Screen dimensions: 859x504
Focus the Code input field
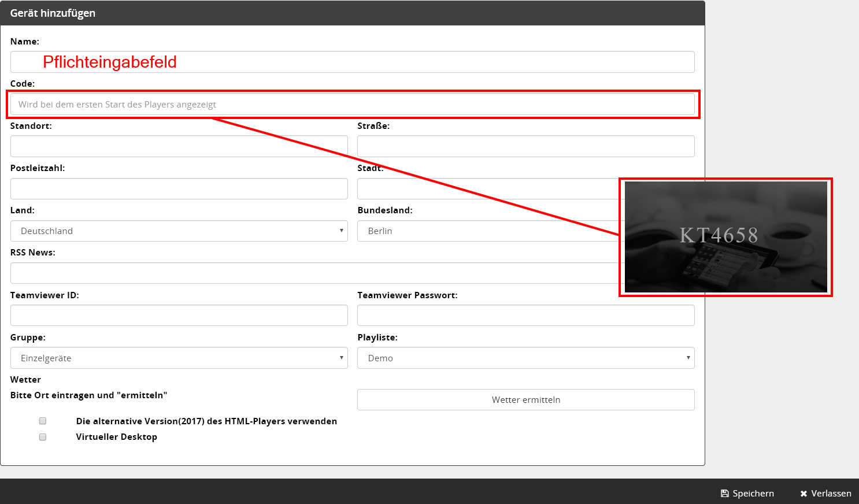[x=352, y=105]
